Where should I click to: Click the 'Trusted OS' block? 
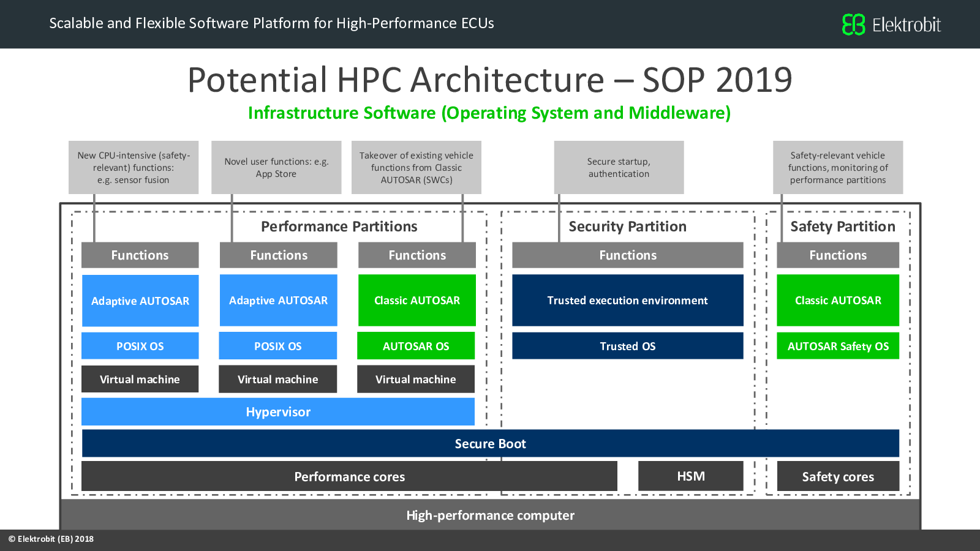point(628,346)
